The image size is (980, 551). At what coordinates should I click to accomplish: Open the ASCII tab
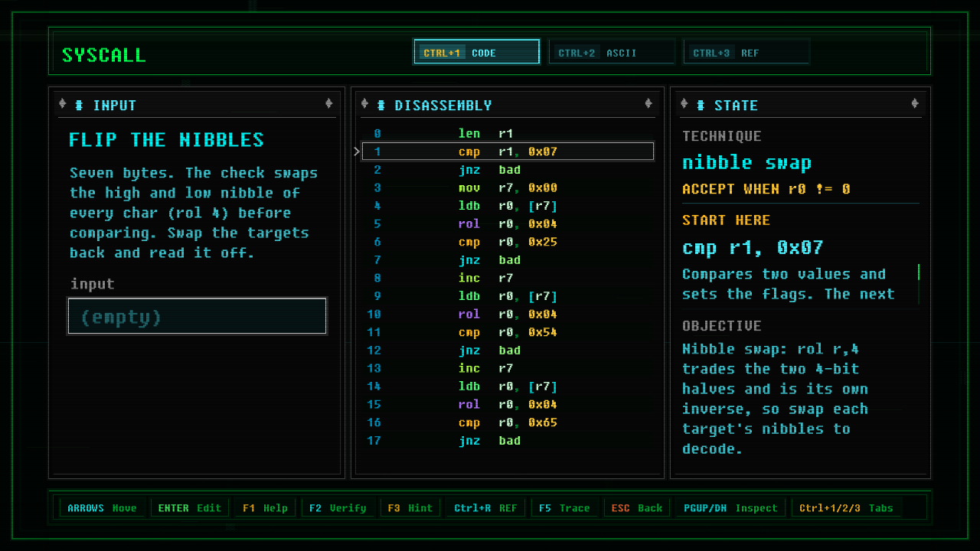point(612,52)
